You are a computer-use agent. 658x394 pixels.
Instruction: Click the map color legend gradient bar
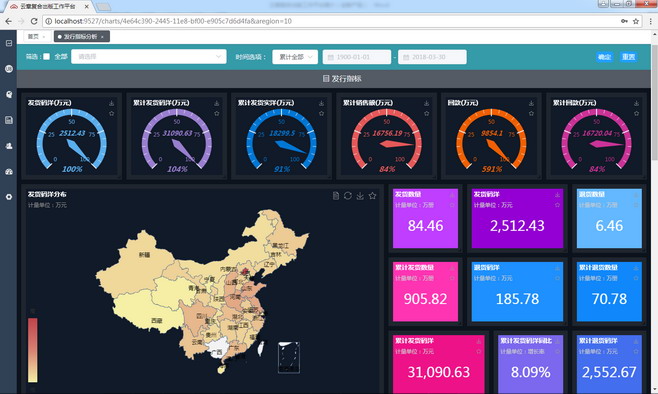(x=33, y=350)
